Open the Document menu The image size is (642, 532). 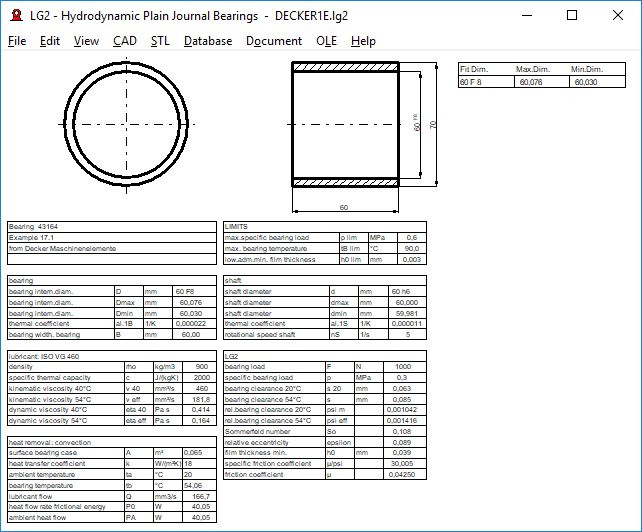pyautogui.click(x=273, y=41)
